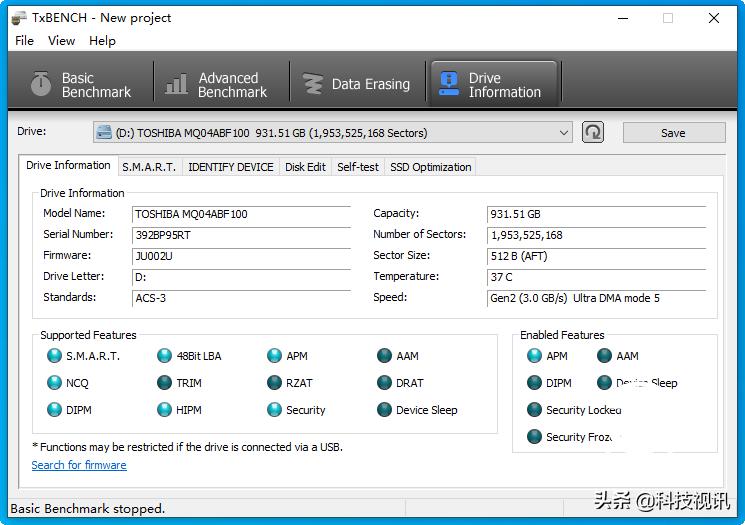Open the Advanced Benchmark chart tab
745x525 pixels.
pyautogui.click(x=217, y=85)
